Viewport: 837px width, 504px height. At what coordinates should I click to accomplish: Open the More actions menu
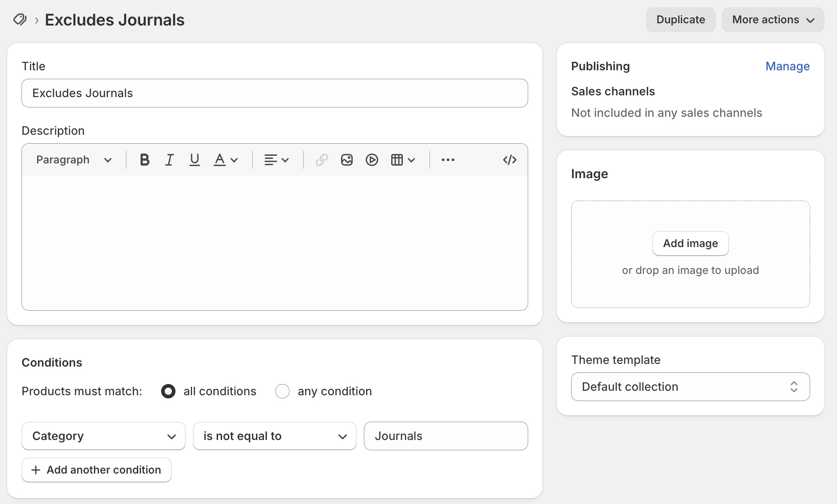coord(773,20)
